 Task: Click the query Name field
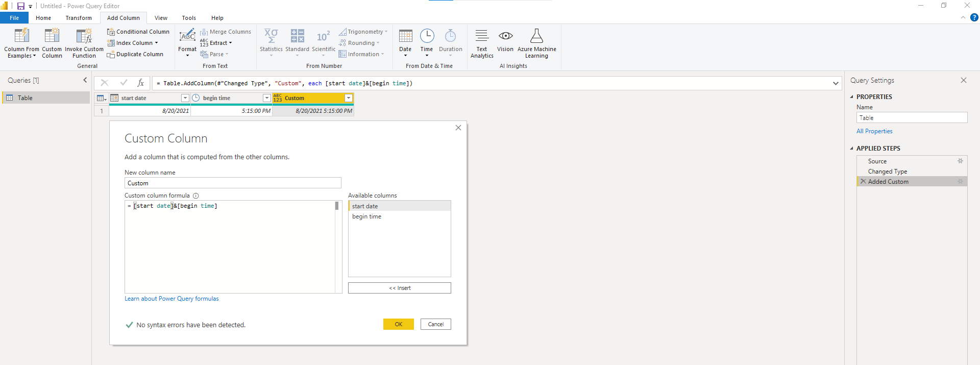[912, 117]
